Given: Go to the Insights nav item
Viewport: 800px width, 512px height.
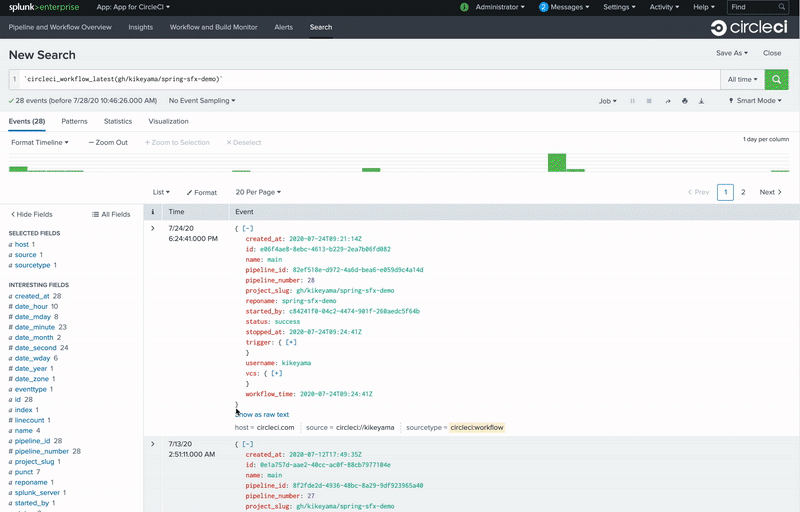Looking at the screenshot, I should (x=140, y=28).
